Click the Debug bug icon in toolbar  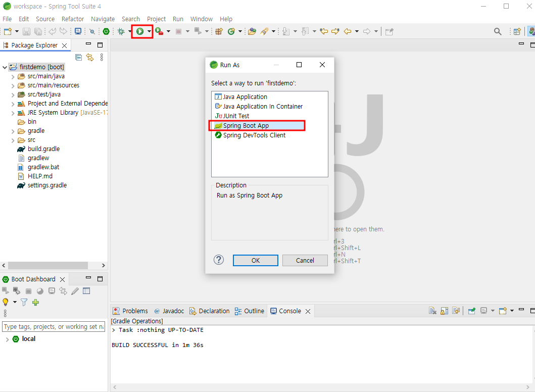pos(121,31)
